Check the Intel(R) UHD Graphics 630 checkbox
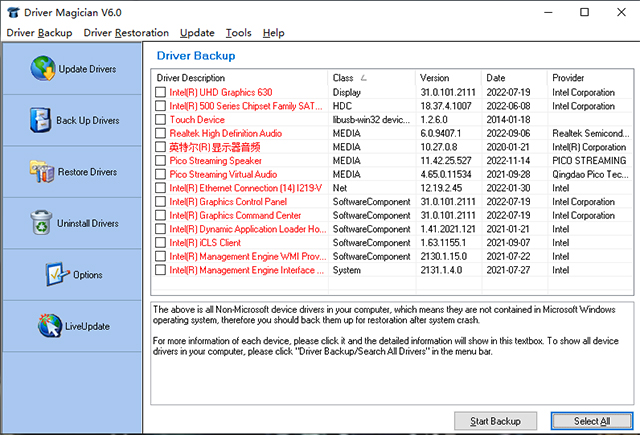The image size is (640, 435). [x=160, y=92]
